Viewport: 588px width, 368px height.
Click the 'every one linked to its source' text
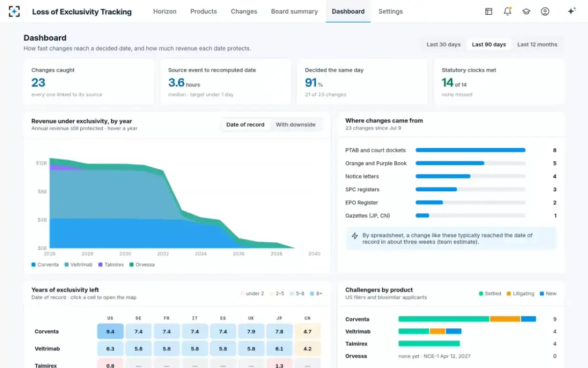(67, 95)
